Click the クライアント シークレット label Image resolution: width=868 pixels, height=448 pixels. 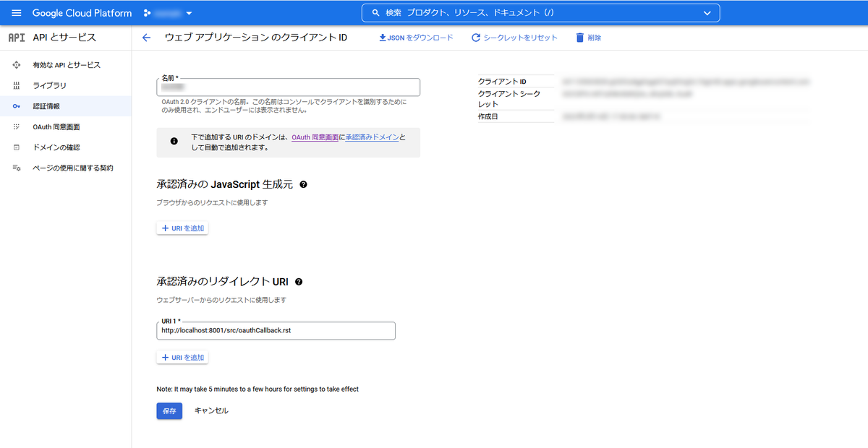pyautogui.click(x=509, y=99)
